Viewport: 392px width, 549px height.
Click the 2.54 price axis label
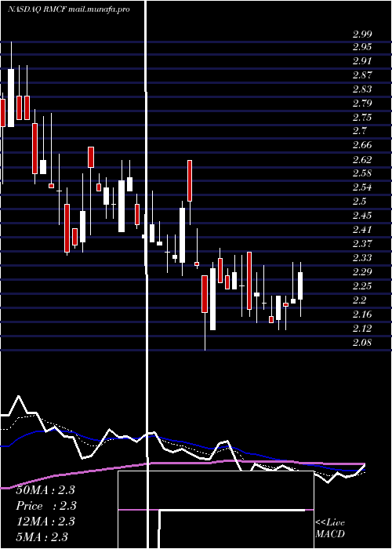362,187
